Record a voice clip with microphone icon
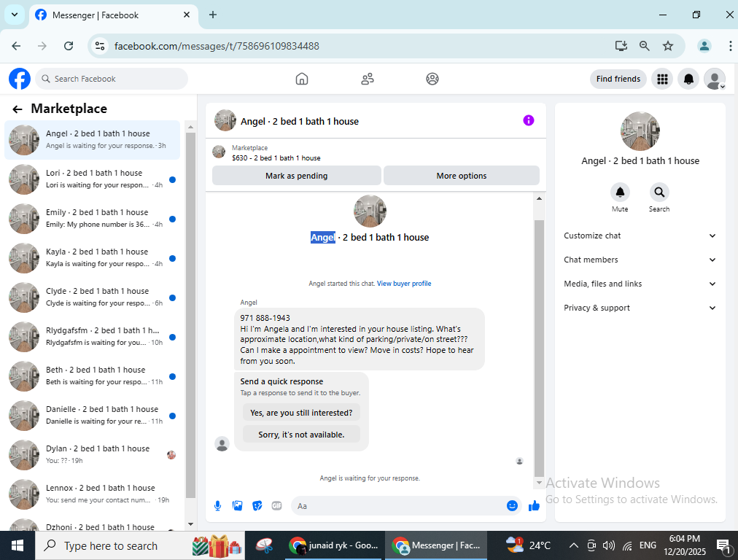This screenshot has height=560, width=738. (x=217, y=506)
